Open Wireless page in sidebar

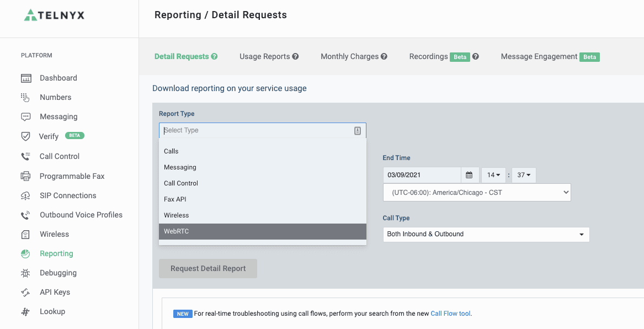(x=54, y=234)
